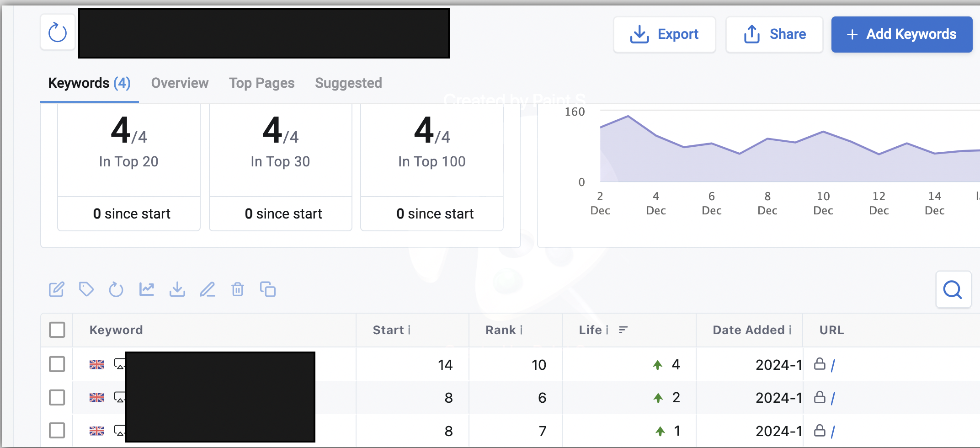Click the copy keywords icon
Screen dimensions: 980x448
click(x=268, y=289)
